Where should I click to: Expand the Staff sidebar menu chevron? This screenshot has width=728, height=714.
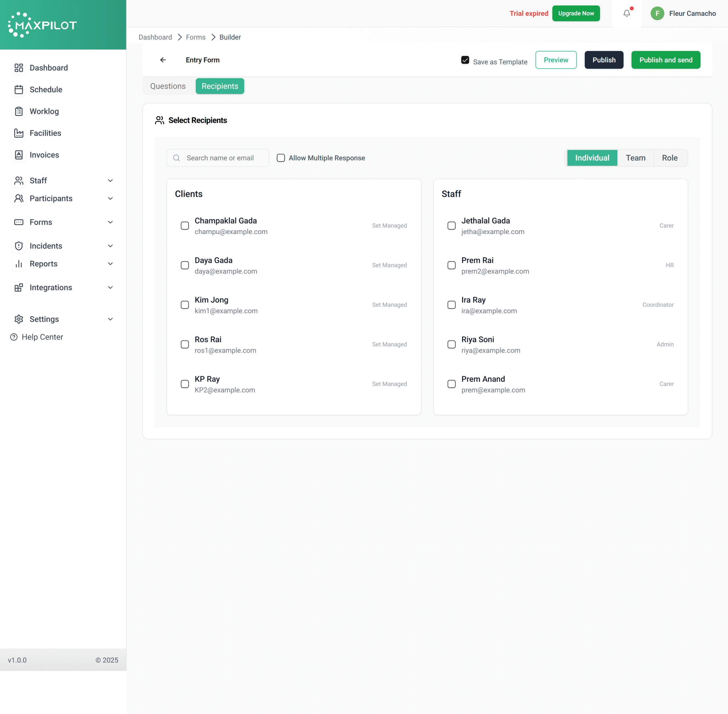click(x=110, y=181)
